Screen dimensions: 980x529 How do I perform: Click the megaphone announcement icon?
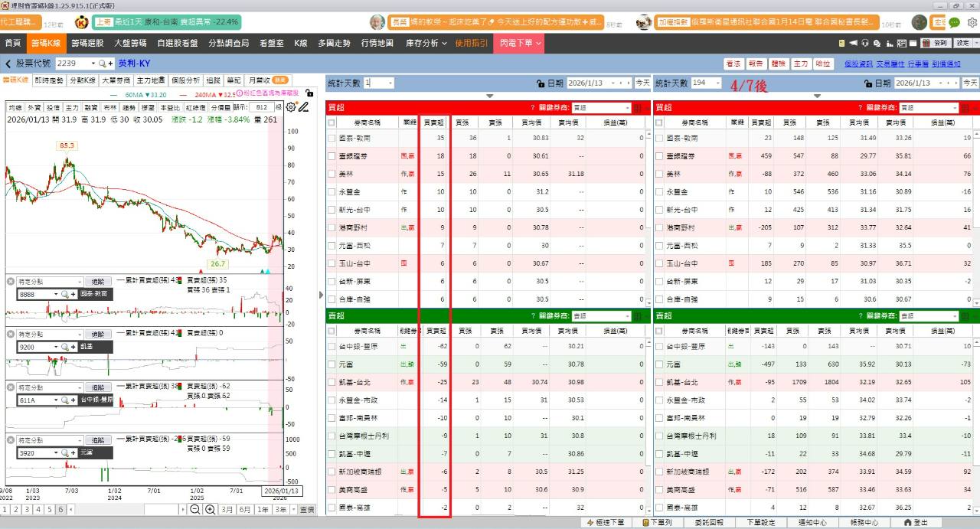coord(853,43)
